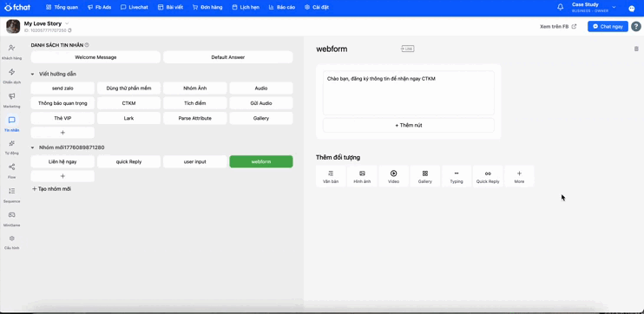The height and width of the screenshot is (314, 644).
Task: Open quick Reply block in list
Action: click(128, 161)
